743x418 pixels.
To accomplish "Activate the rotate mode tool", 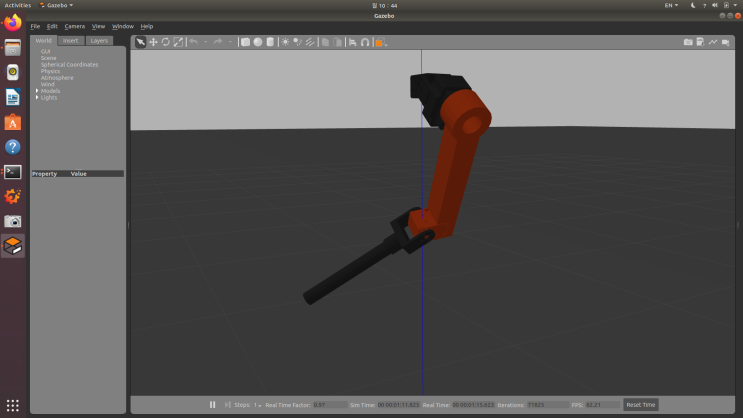I will tap(165, 42).
